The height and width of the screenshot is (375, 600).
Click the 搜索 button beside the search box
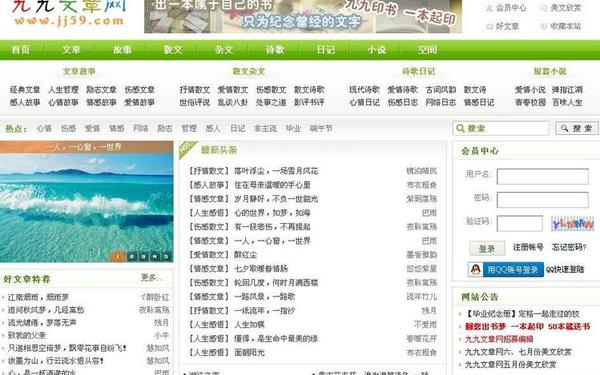(577, 128)
